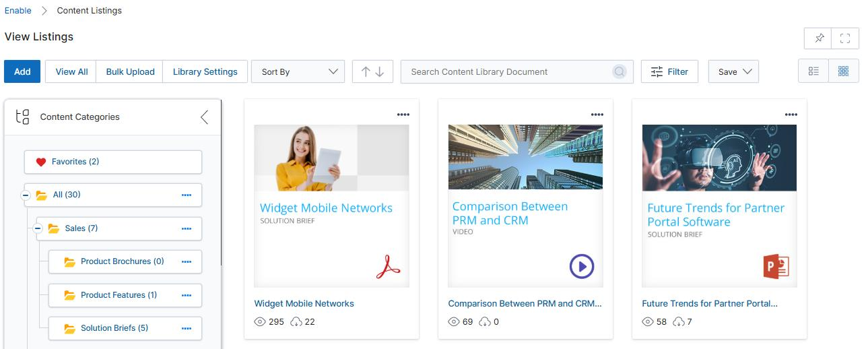Viewport: 868px width, 349px height.
Task: Switch to grid view layout
Action: click(x=843, y=71)
